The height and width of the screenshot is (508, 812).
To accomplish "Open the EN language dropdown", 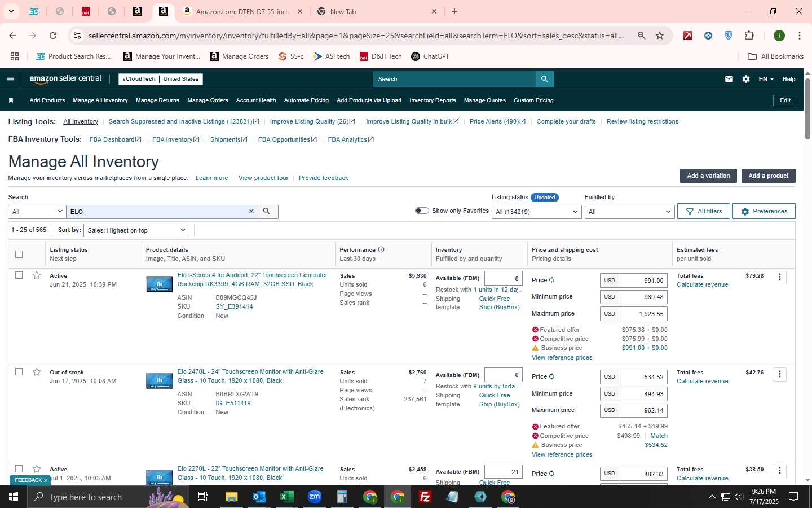I will [x=766, y=79].
